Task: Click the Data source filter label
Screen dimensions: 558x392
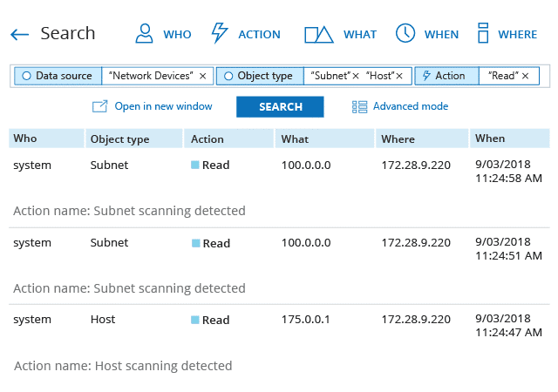Action: 58,76
